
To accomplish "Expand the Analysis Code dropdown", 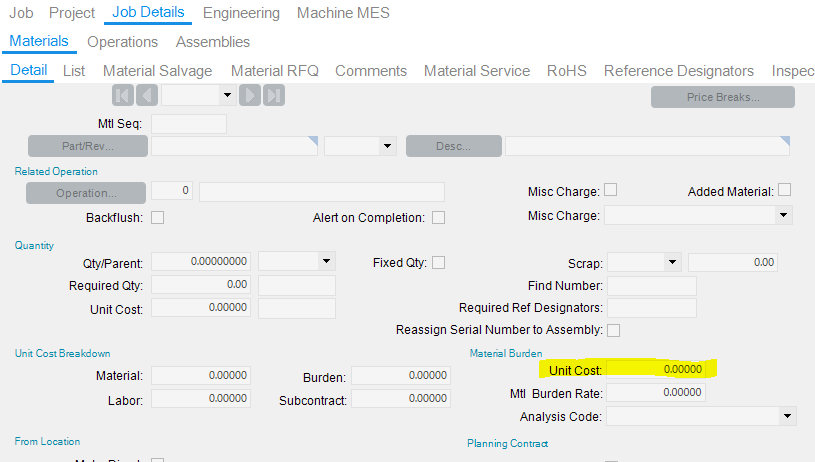I will [787, 416].
